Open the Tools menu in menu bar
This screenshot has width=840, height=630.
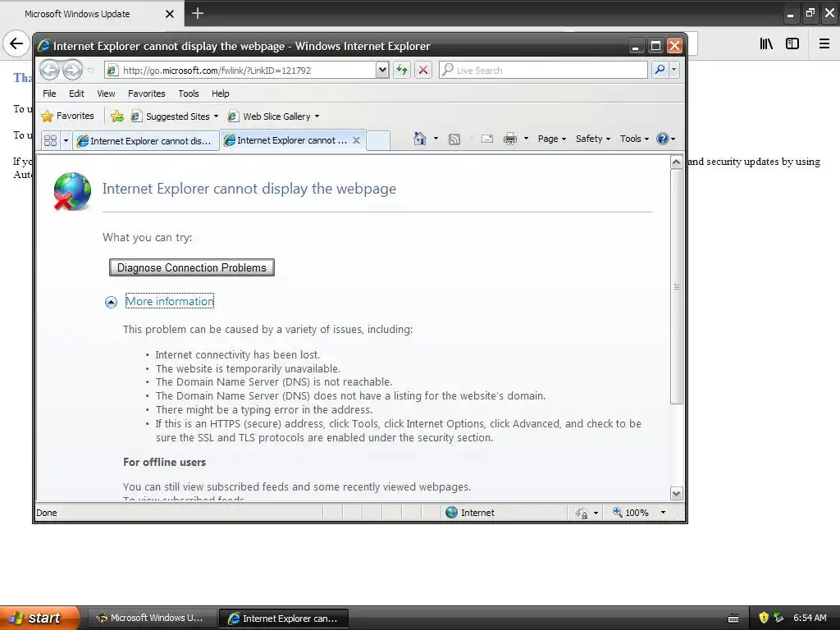pos(189,94)
